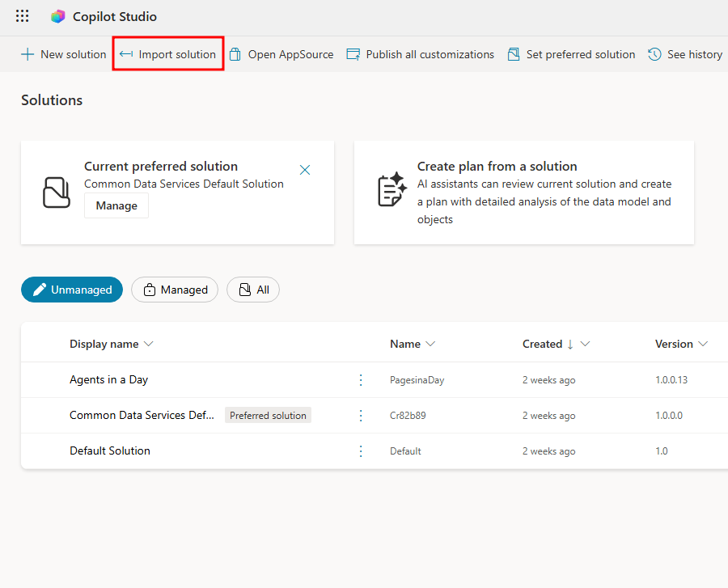This screenshot has width=728, height=588.
Task: Click the Version column header text
Action: pos(674,344)
